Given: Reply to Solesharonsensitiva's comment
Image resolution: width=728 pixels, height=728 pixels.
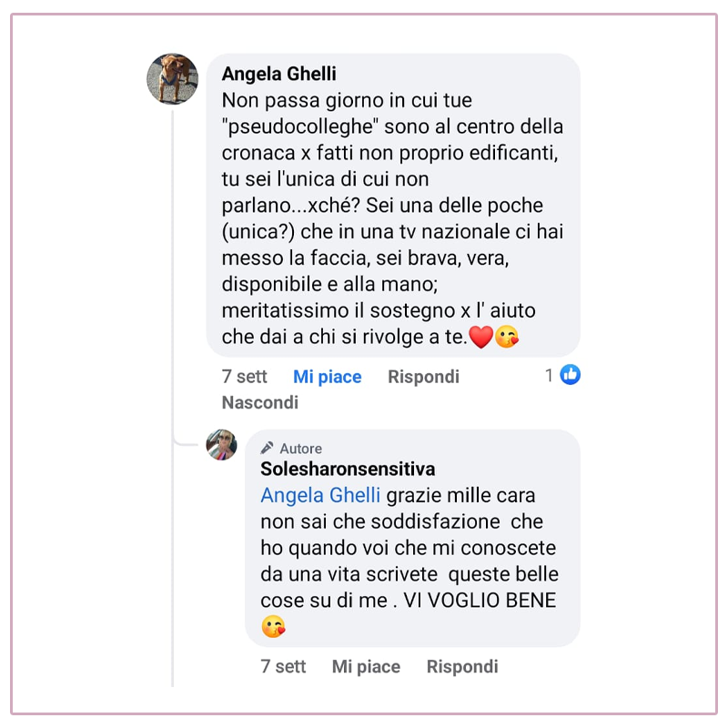Looking at the screenshot, I should coord(462,667).
